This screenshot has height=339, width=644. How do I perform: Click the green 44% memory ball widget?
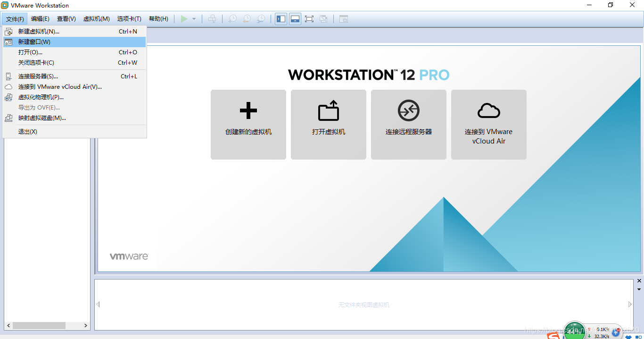click(x=574, y=331)
